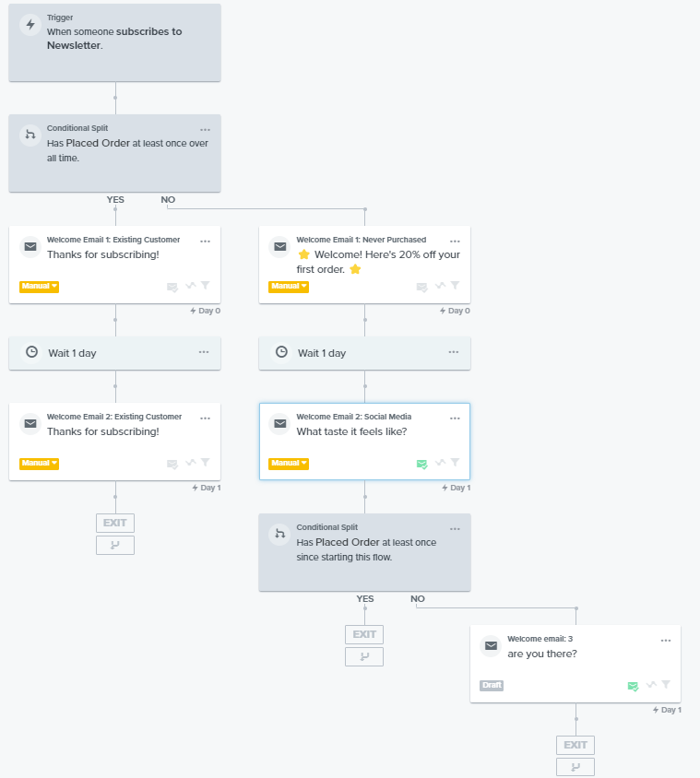Click the Conditional Split branch icon
Screen dimensions: 700x778
(29, 136)
